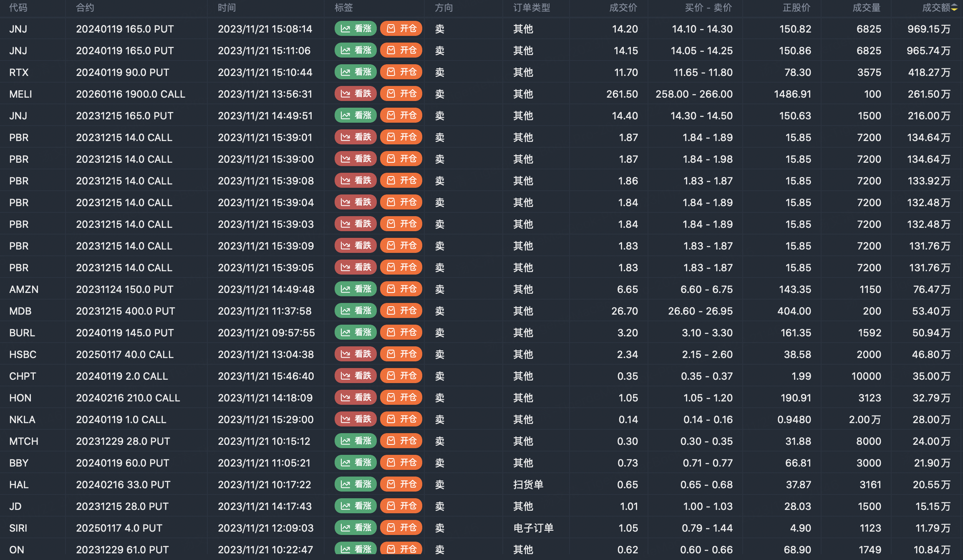Click the 看跌 tag on NKLA row

[x=356, y=419]
